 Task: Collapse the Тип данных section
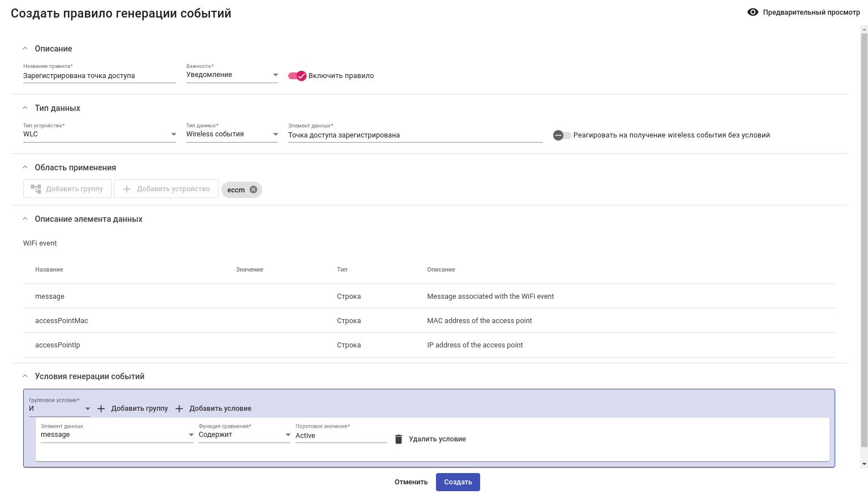pos(25,108)
